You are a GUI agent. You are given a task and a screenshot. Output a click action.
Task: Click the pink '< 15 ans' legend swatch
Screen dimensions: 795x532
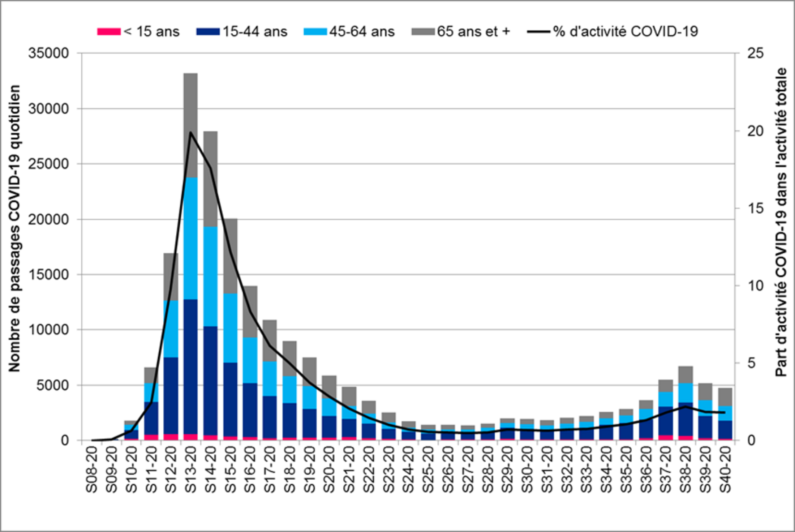[108, 32]
